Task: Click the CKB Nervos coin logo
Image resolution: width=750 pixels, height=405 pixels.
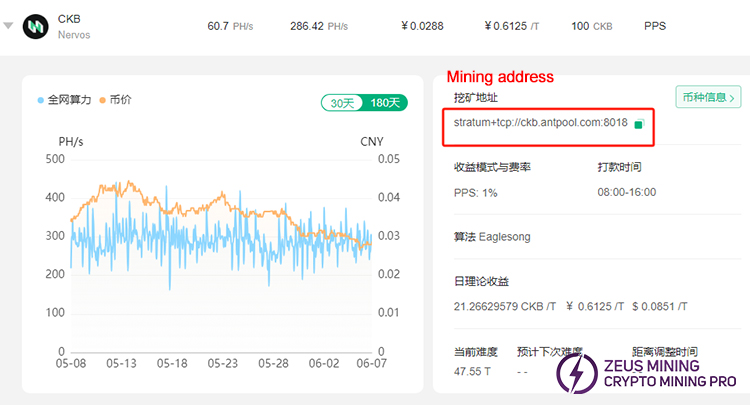Action: 35,26
